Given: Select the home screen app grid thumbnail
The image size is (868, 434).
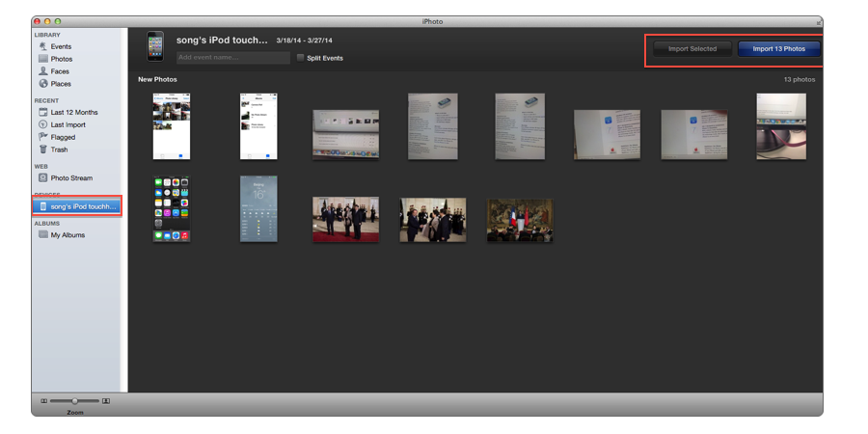Looking at the screenshot, I should point(172,208).
